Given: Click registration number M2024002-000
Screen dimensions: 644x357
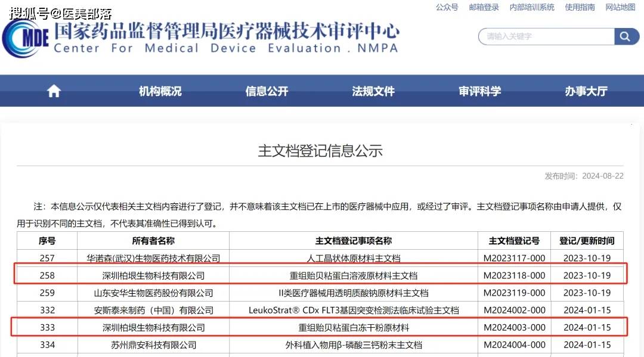Looking at the screenshot, I should [x=514, y=311].
